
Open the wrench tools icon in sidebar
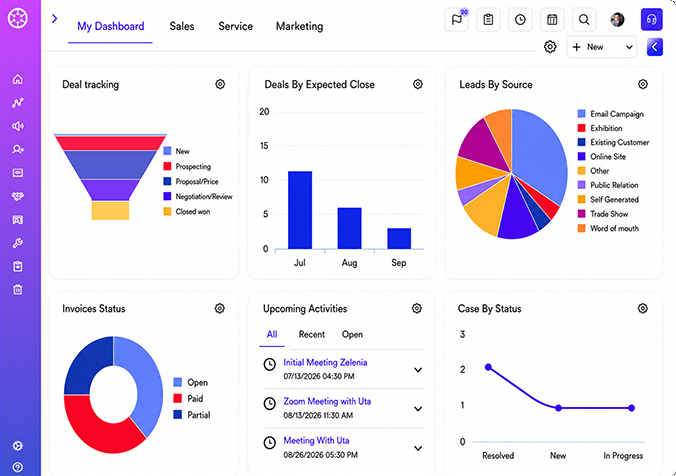click(18, 243)
